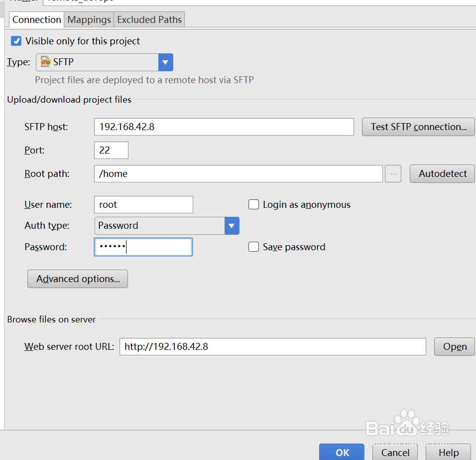476x460 pixels.
Task: Click the SFTP type icon
Action: tap(46, 62)
